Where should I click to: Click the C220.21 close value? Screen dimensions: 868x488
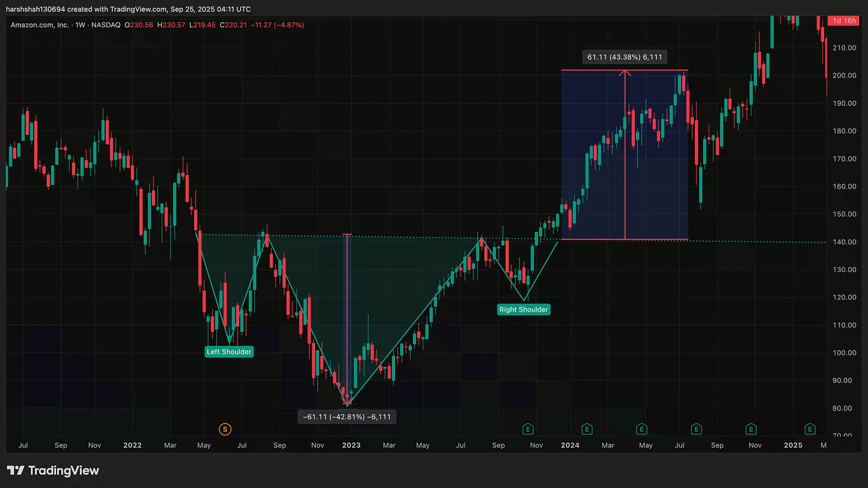(x=234, y=25)
